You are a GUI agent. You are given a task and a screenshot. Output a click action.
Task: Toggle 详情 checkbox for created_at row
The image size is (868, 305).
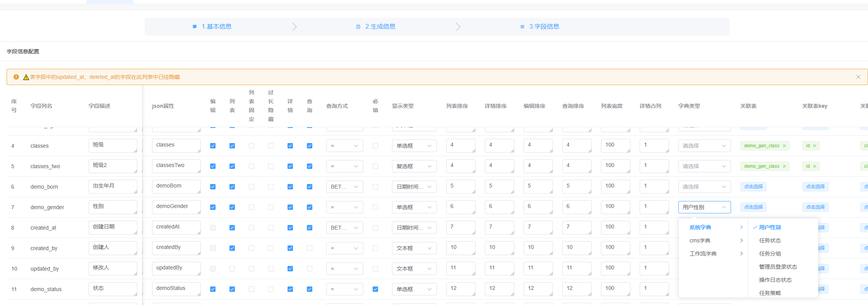(x=290, y=228)
